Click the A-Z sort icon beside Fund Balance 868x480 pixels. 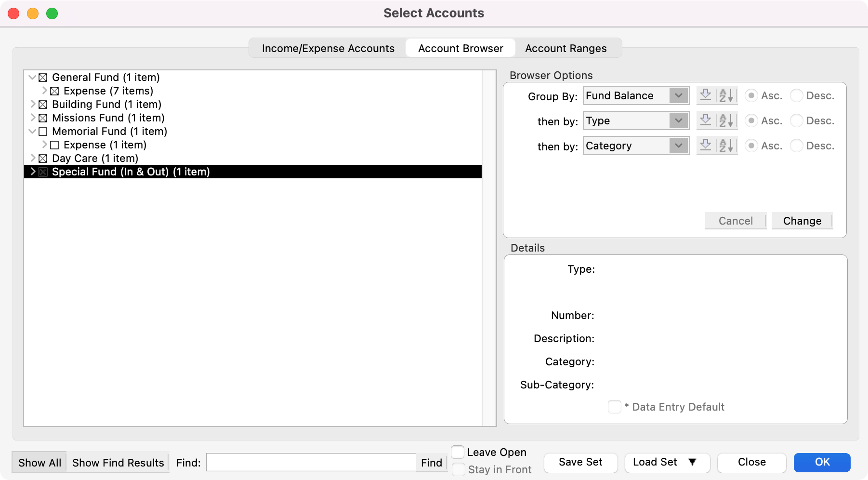click(x=726, y=95)
